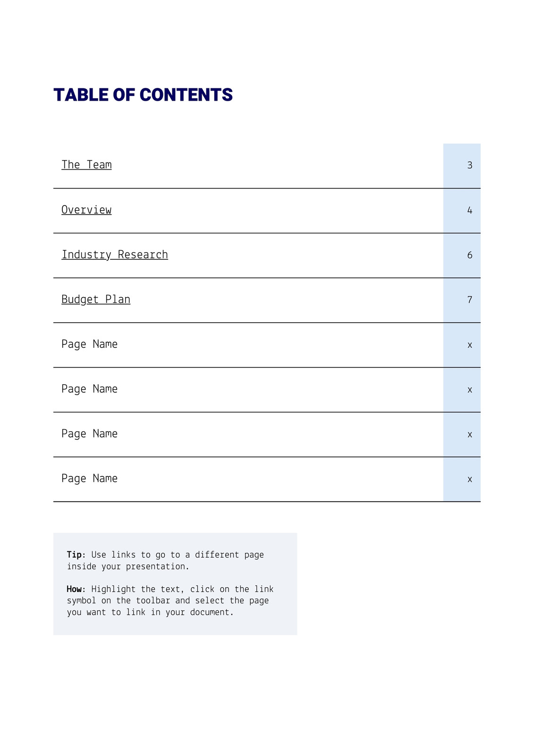Select the third Page Name entry
This screenshot has width=534, height=756.
tap(89, 434)
